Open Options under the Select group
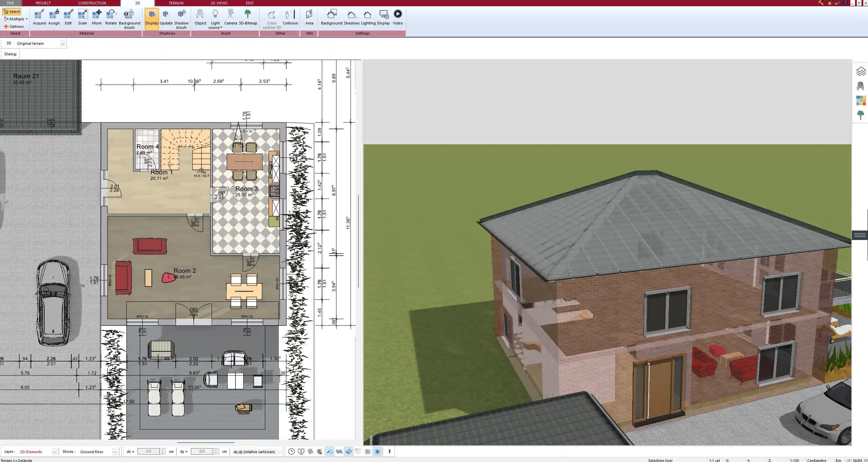 [15, 26]
